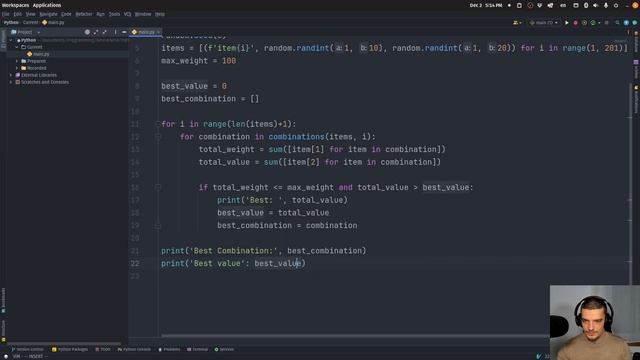Open the Python Packages tool window
Screen dimensions: 640x360
coord(70,349)
